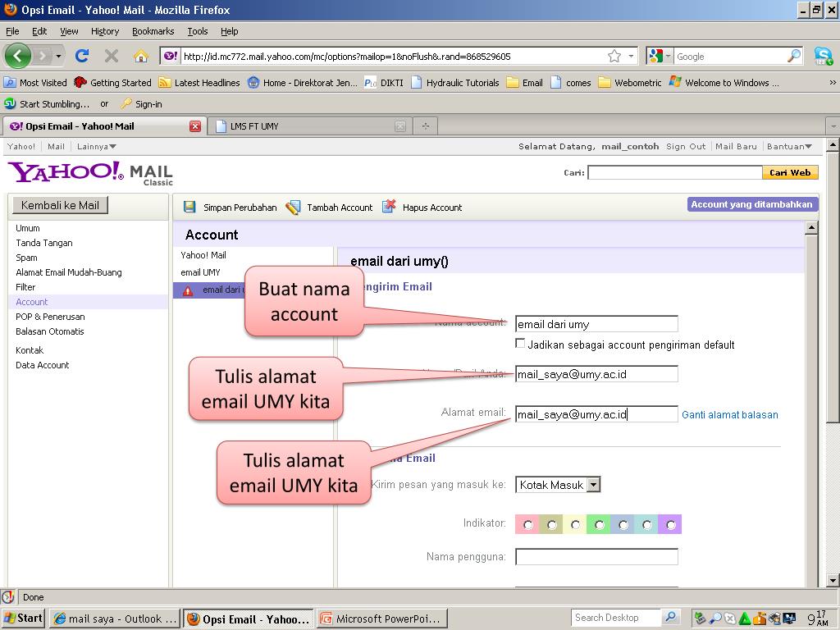Open the Edit menu
Viewport: 840px width, 630px height.
[x=39, y=31]
